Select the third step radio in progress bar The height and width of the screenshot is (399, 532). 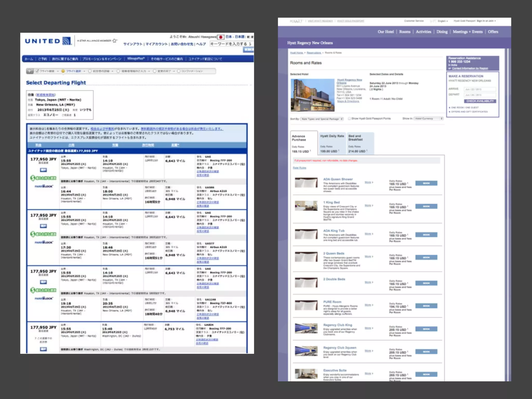click(x=90, y=71)
